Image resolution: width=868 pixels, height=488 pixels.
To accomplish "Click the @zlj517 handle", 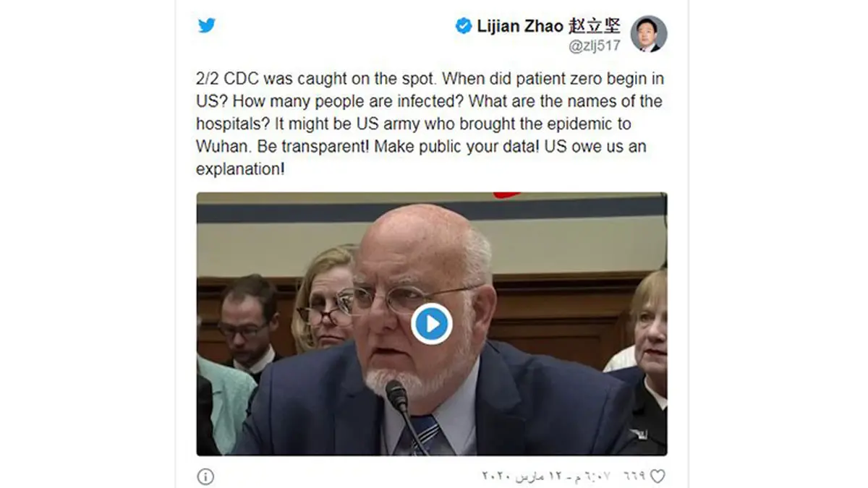I will pos(595,47).
